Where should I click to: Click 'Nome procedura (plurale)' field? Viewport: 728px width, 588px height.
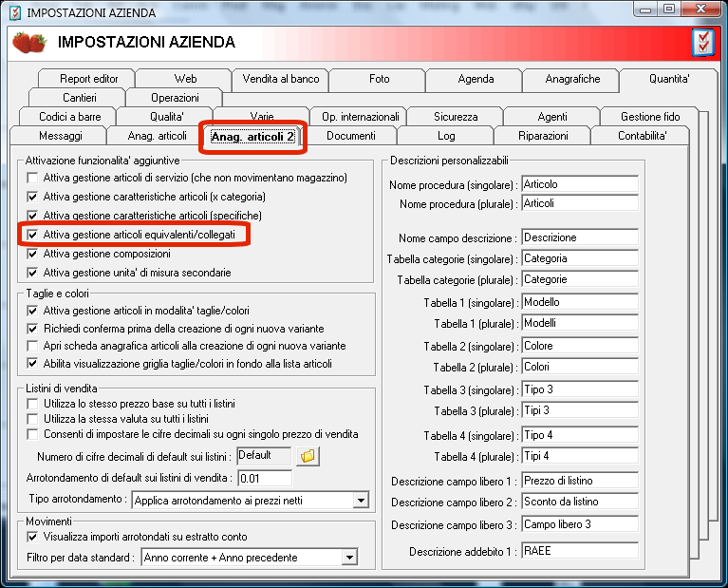click(x=580, y=203)
